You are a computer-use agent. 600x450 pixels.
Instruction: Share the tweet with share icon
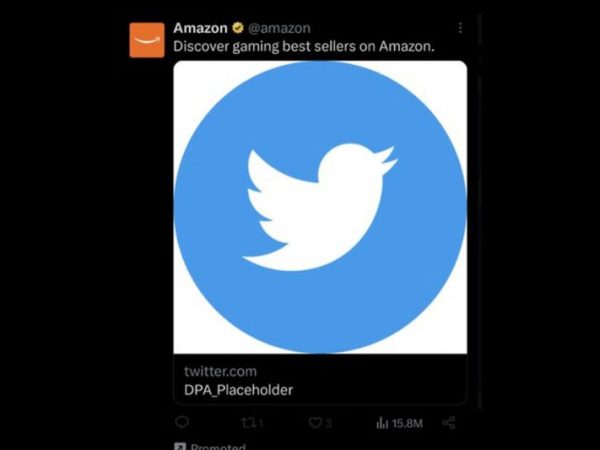[x=449, y=423]
